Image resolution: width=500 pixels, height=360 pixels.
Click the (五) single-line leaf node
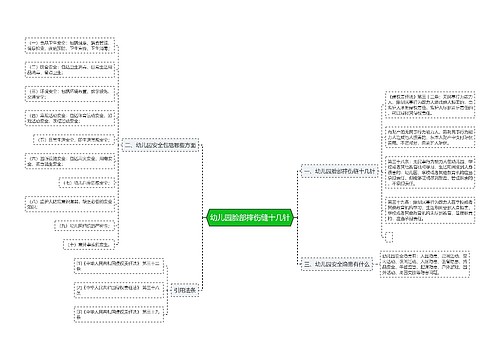pos(74,140)
